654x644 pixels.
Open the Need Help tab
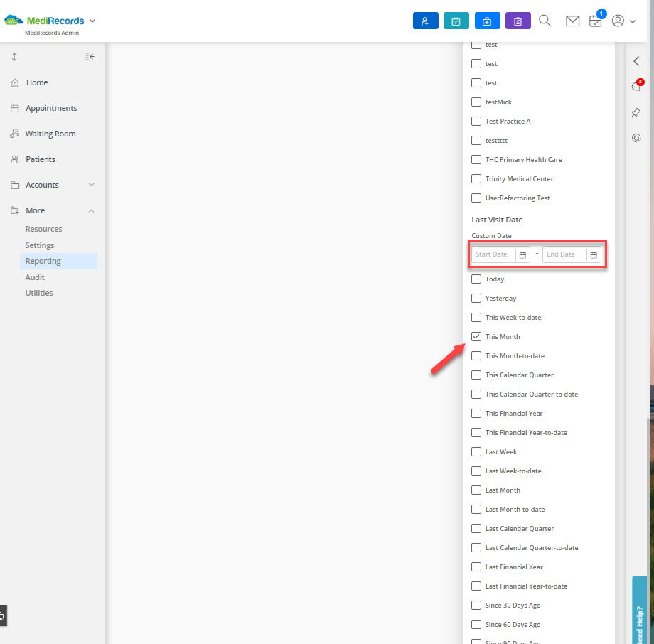point(639,610)
